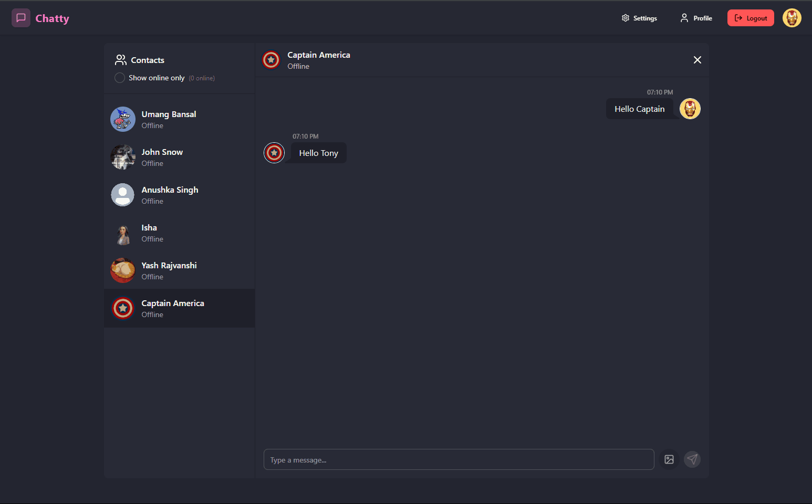
Task: Close the Captain America chat with X
Action: coord(698,60)
